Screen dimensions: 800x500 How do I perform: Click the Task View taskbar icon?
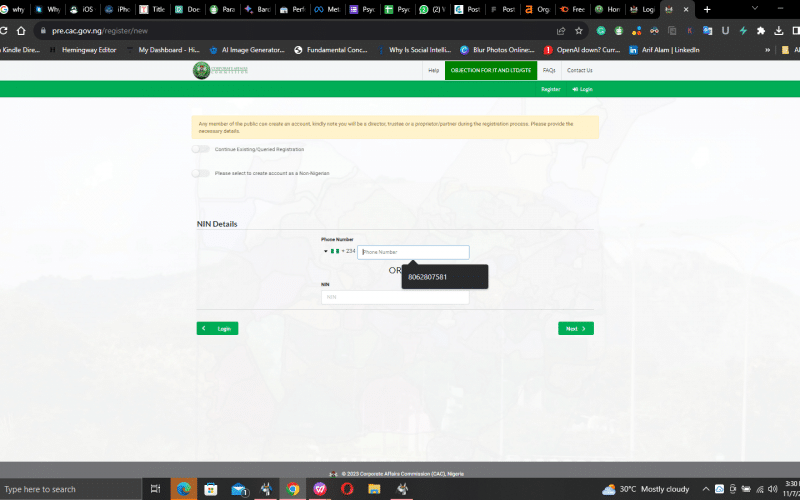156,489
